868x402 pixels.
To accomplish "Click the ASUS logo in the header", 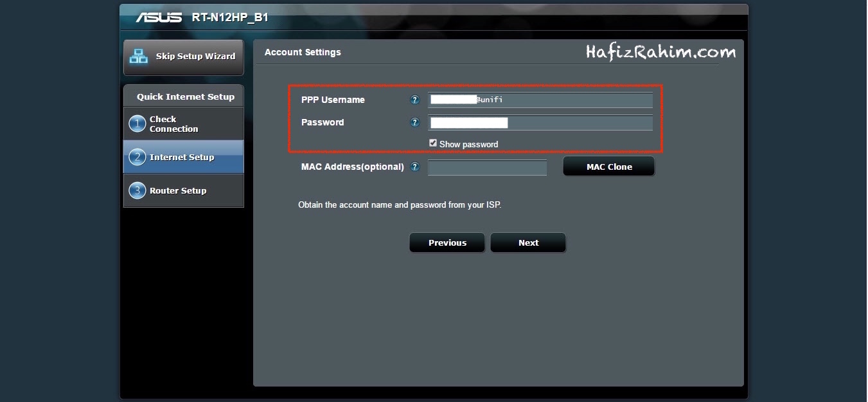I will pyautogui.click(x=158, y=17).
